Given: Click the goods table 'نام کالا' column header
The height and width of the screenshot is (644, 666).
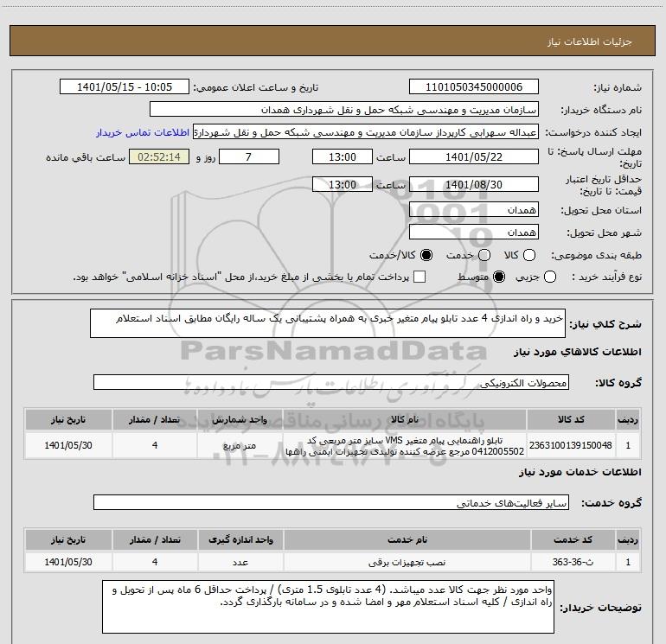Looking at the screenshot, I should [x=405, y=420].
